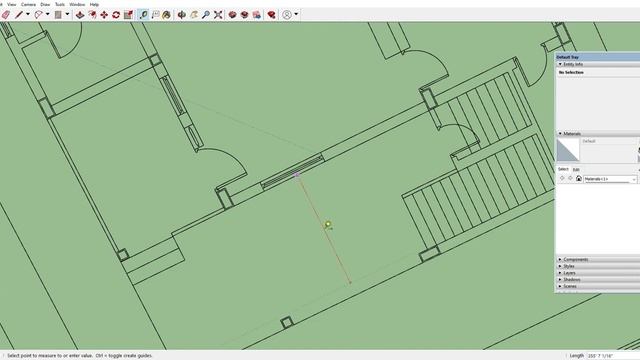Screen dimensions: 640x360
Task: Open the Share Model icon
Action: click(244, 15)
